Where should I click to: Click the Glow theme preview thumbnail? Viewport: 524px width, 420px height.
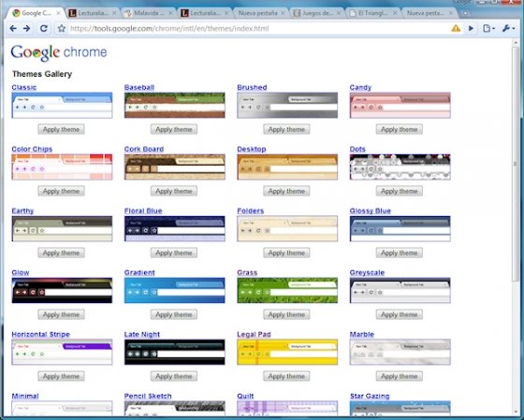coord(62,290)
